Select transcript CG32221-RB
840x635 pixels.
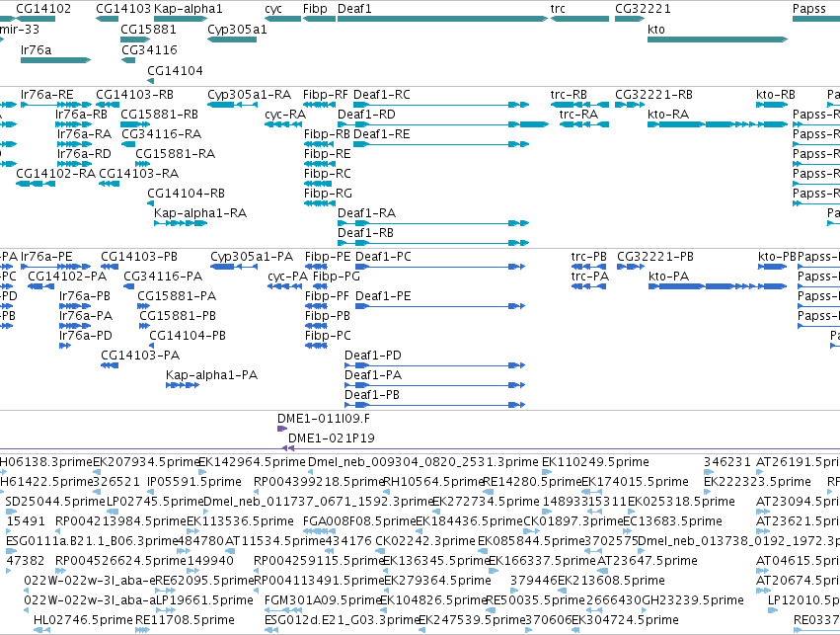[x=653, y=95]
